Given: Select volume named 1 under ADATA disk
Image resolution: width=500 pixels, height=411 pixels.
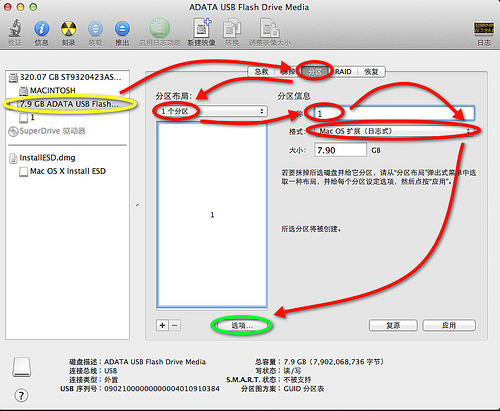Looking at the screenshot, I should point(27,117).
